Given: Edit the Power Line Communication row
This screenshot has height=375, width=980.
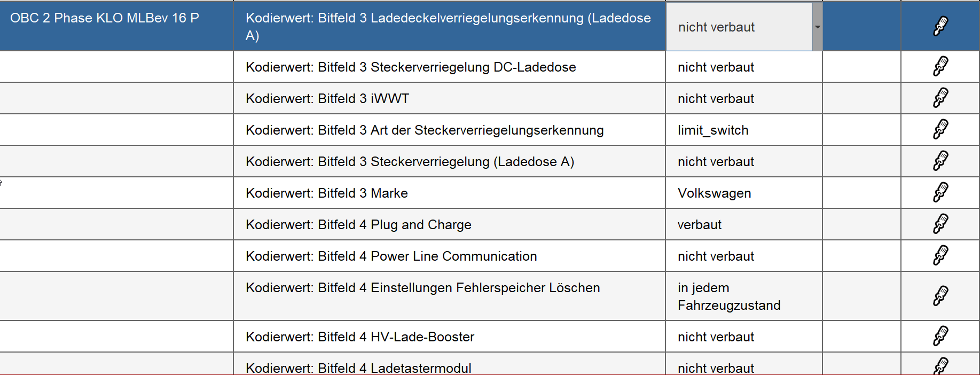Looking at the screenshot, I should 940,256.
